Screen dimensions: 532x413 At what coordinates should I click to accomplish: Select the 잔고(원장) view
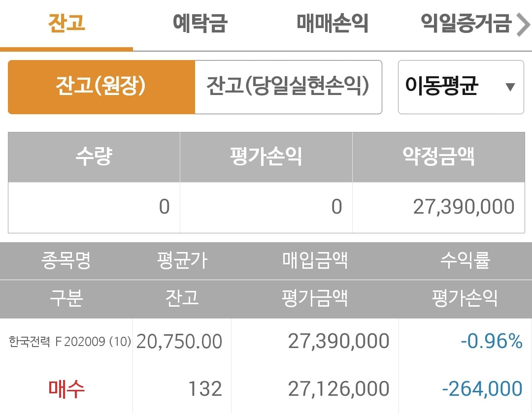tap(100, 87)
